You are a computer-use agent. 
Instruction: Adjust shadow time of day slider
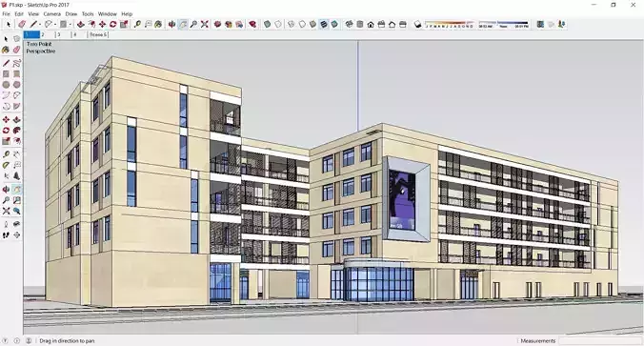[x=503, y=24]
